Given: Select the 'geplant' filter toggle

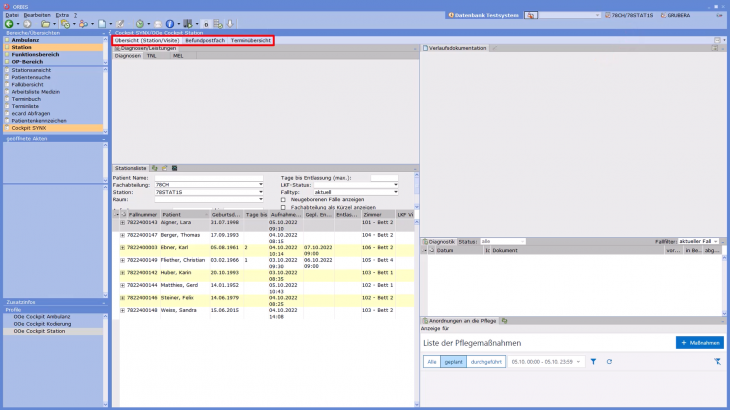Looking at the screenshot, I should pos(453,361).
